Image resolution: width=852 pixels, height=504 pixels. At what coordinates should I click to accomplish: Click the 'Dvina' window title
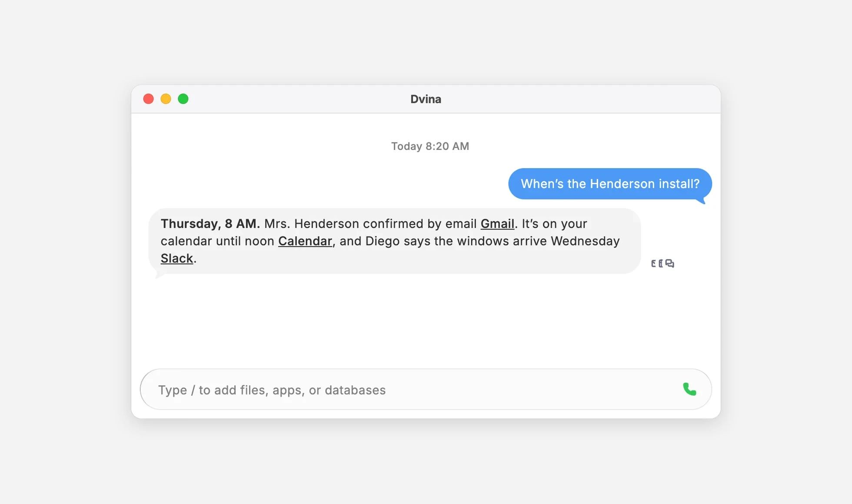426,99
